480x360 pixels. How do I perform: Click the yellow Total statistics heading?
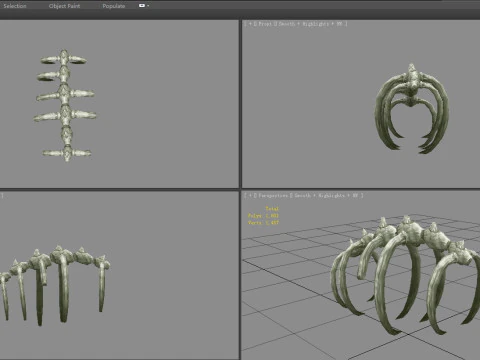(272, 209)
